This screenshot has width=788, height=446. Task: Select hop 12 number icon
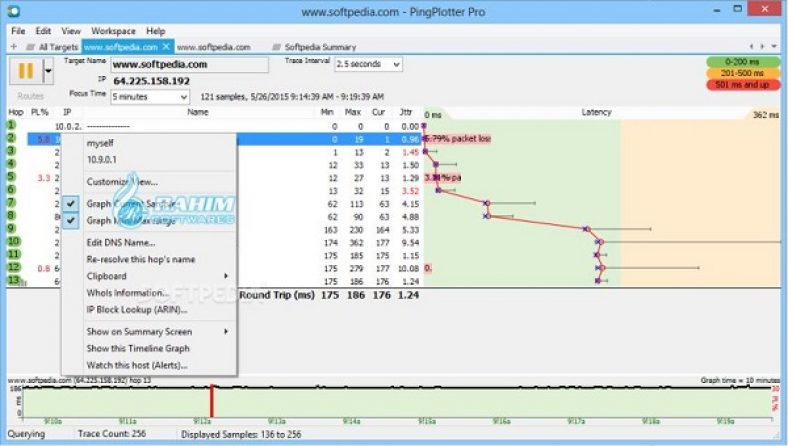pos(14,267)
